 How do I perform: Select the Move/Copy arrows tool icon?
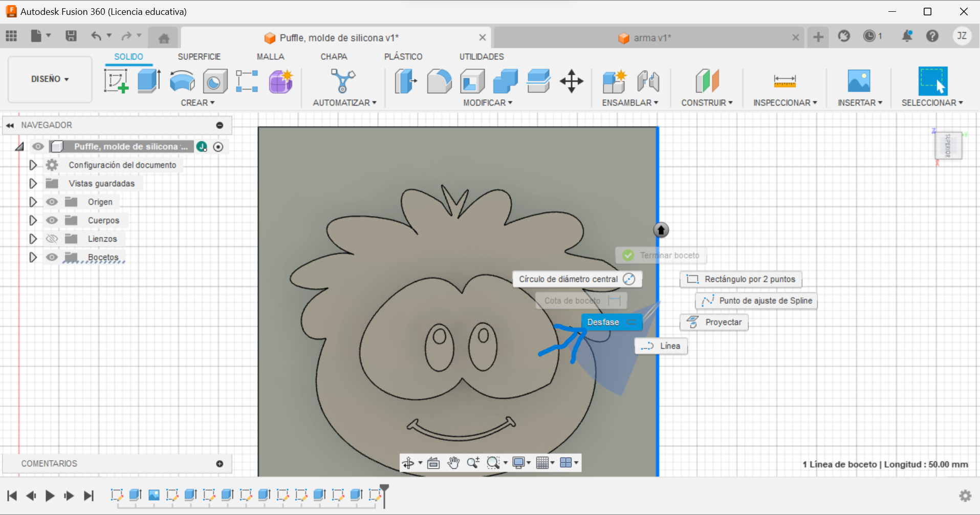[x=572, y=81]
